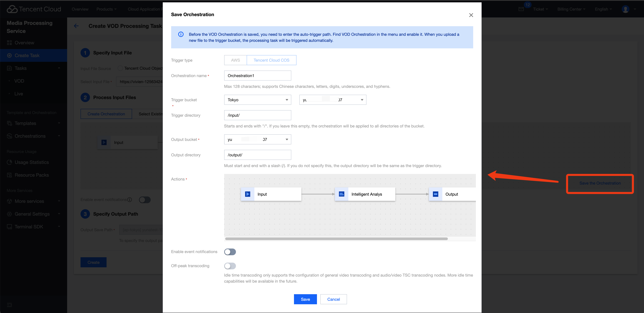Click the user avatar icon in header
The width and height of the screenshot is (644, 313).
click(625, 9)
